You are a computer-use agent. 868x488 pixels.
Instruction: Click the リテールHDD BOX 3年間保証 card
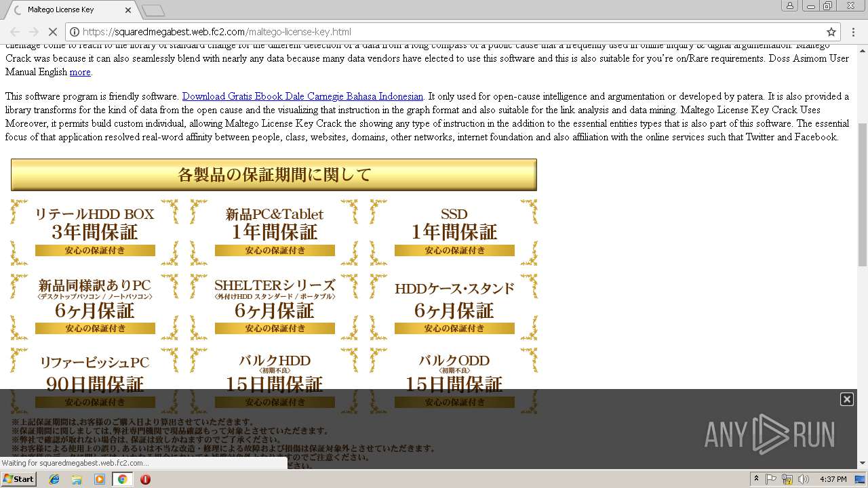coord(95,232)
